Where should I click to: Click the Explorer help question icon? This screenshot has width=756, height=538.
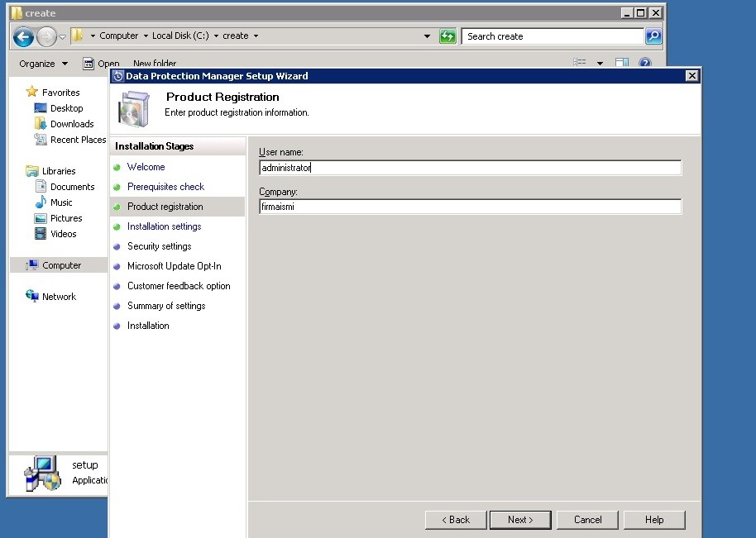point(644,63)
